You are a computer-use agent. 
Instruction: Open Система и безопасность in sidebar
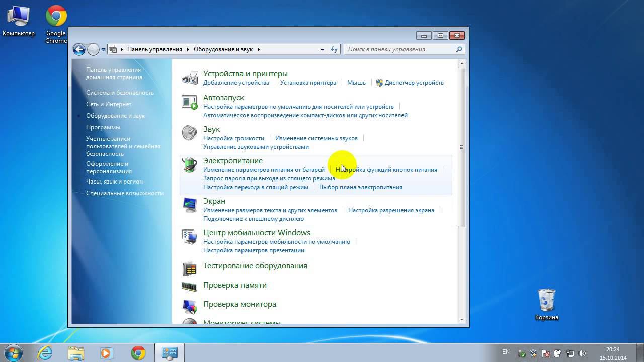tap(120, 93)
